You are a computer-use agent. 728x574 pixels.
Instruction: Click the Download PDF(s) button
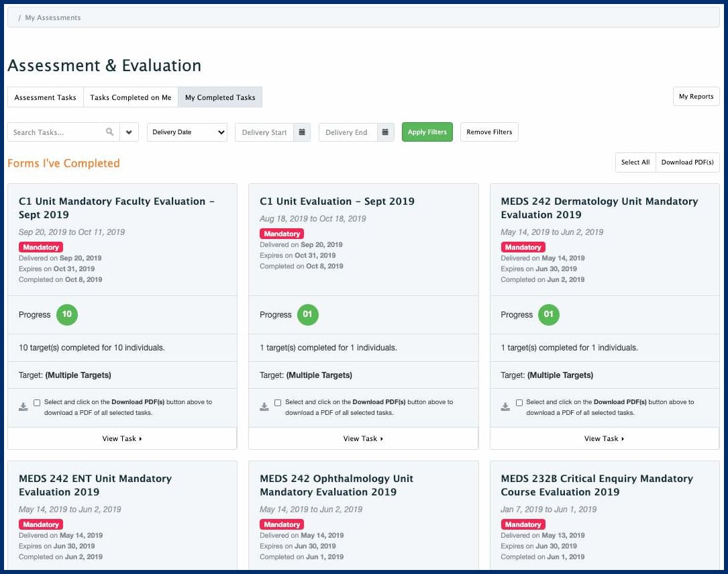click(687, 162)
